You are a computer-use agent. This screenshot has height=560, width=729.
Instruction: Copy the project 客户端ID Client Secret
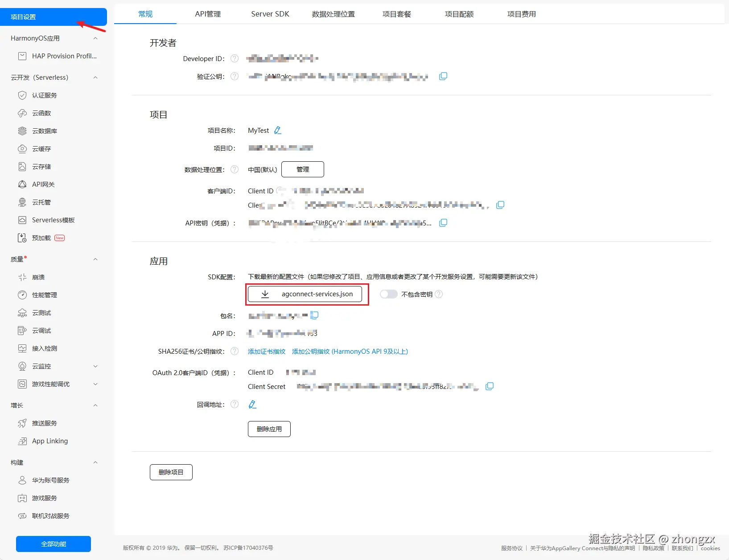click(x=500, y=205)
